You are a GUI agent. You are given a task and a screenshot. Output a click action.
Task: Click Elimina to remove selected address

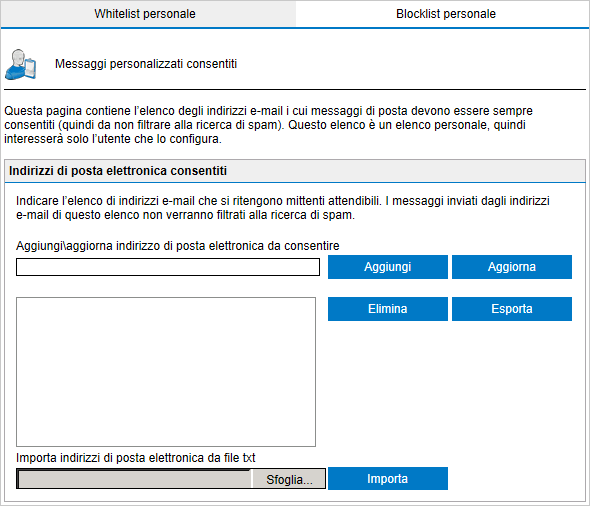[x=388, y=309]
